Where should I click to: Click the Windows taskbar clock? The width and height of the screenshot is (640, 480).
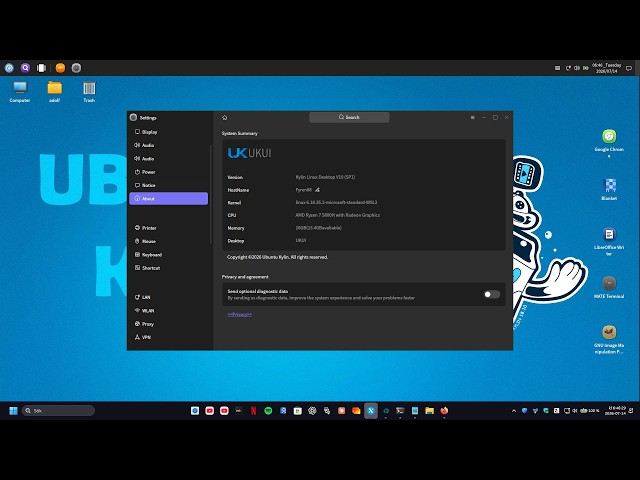pos(615,411)
